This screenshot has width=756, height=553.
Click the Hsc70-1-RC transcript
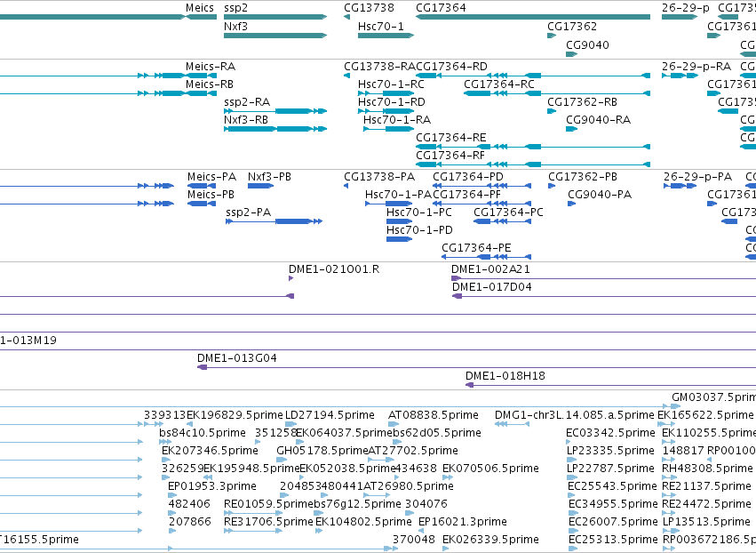pyautogui.click(x=386, y=93)
